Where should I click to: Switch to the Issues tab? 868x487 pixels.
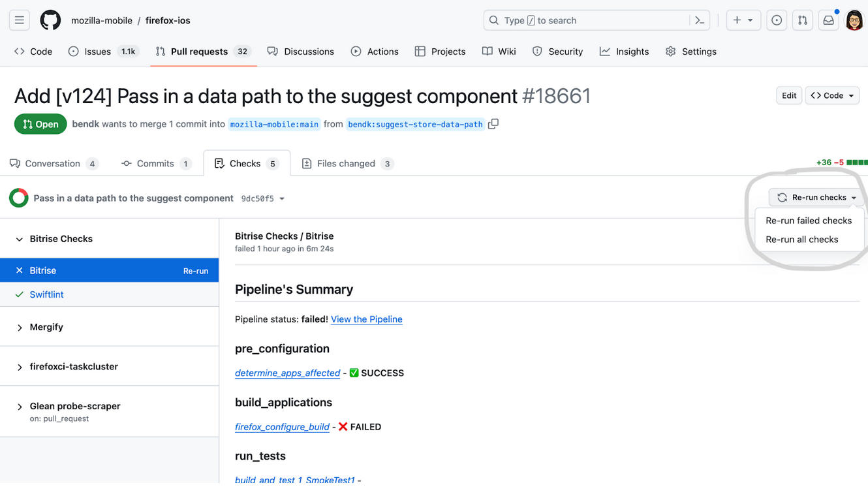click(103, 52)
